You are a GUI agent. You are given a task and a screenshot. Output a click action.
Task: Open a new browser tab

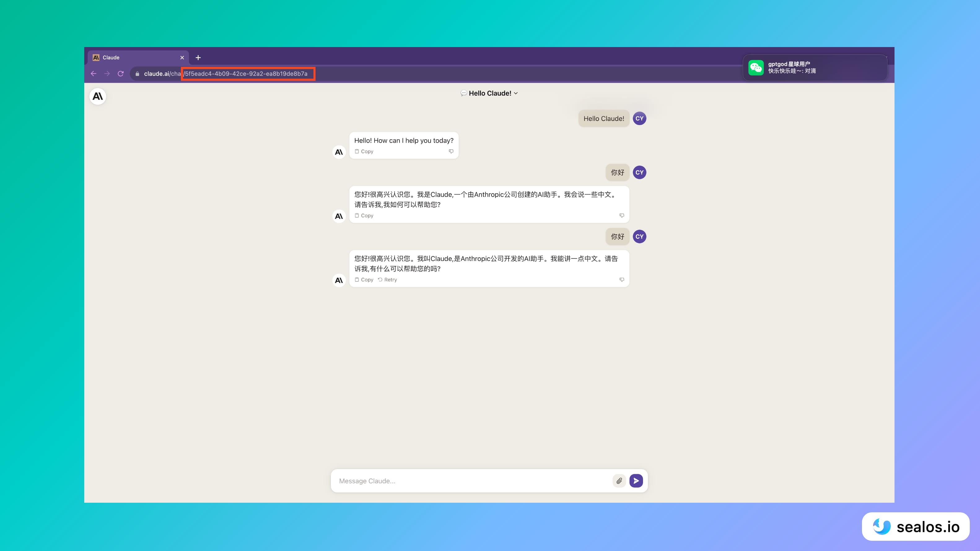point(198,57)
